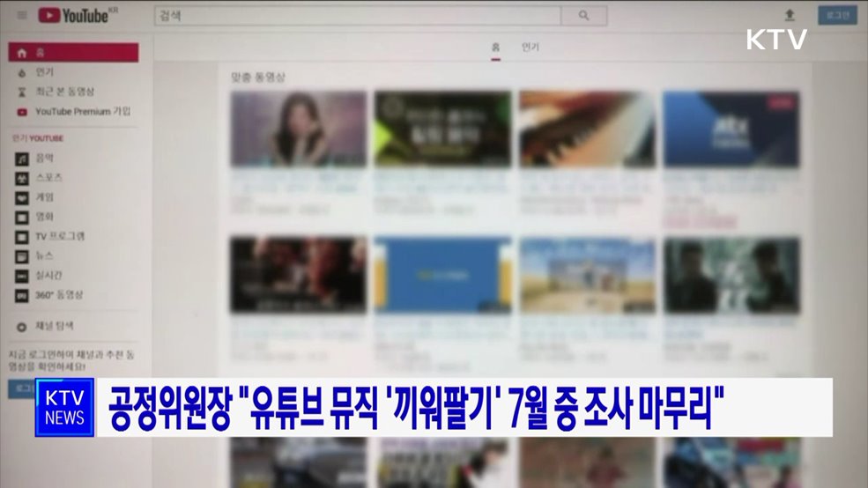Click the upload arrow icon

(790, 16)
